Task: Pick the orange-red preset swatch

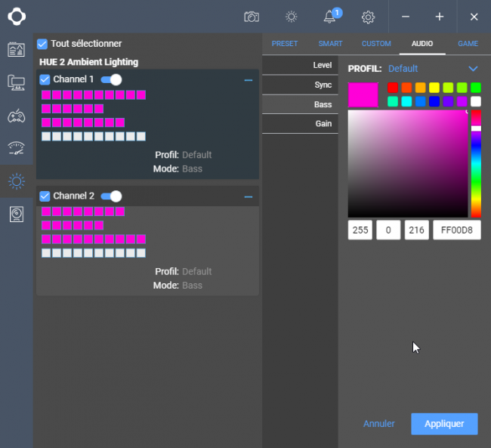Action: point(406,88)
